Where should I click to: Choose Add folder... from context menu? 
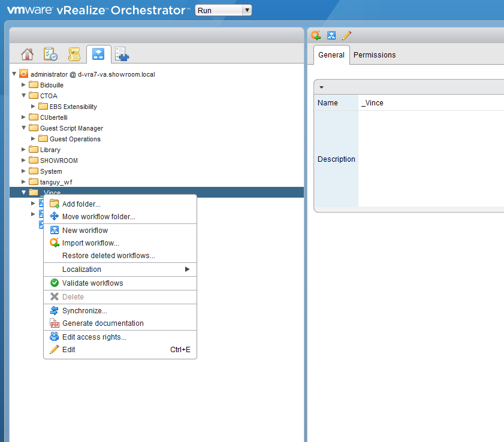point(120,204)
